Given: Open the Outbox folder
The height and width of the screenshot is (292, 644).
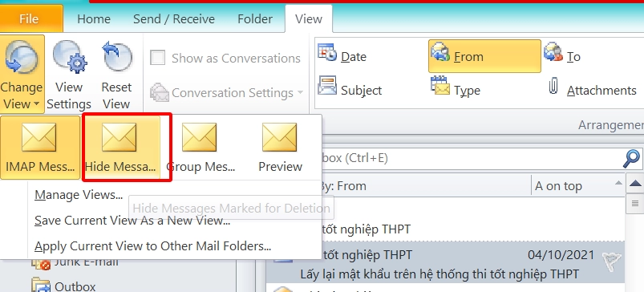Looking at the screenshot, I should (x=63, y=286).
